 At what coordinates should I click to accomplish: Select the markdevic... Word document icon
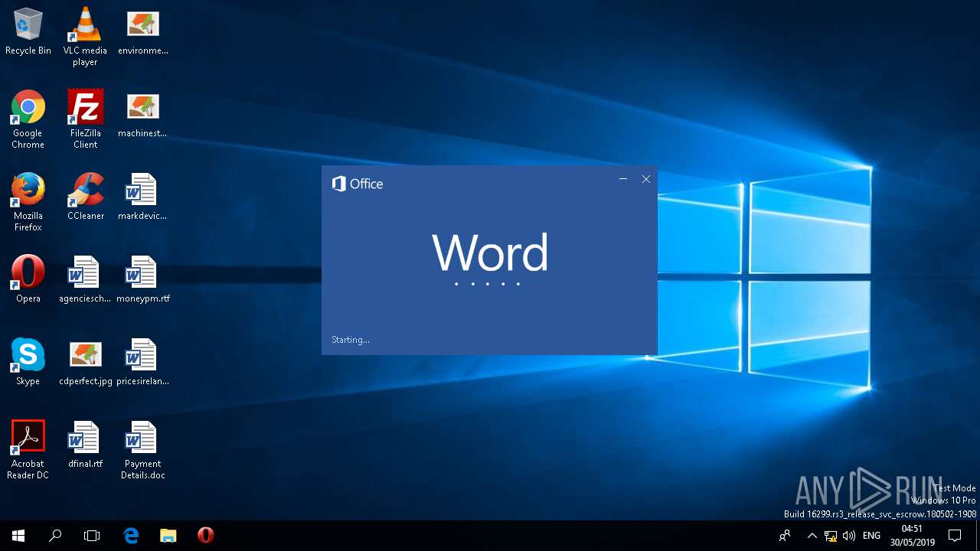click(x=142, y=197)
